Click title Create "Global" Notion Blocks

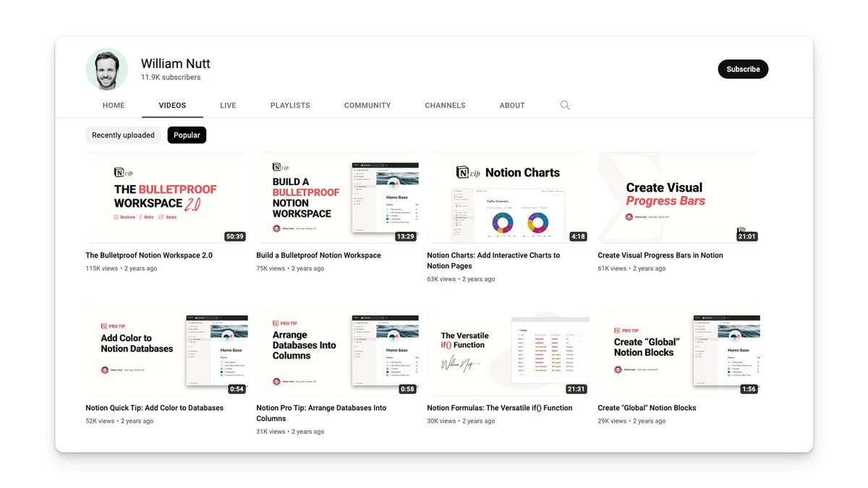(647, 408)
